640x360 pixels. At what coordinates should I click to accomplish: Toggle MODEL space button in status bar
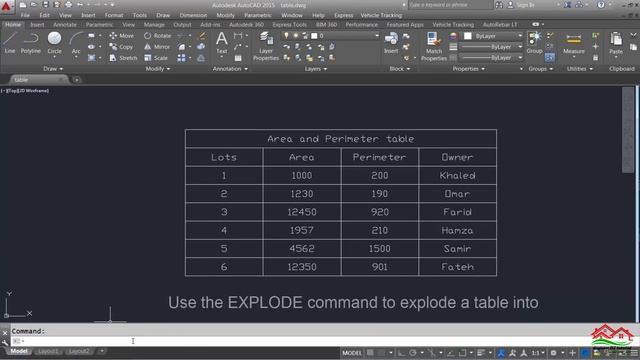[352, 353]
